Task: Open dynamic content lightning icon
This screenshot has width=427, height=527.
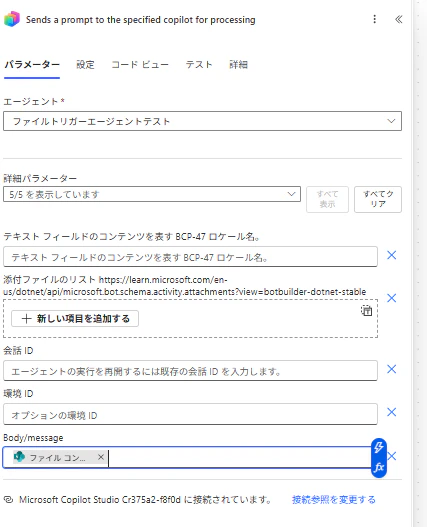Action: coord(379,447)
